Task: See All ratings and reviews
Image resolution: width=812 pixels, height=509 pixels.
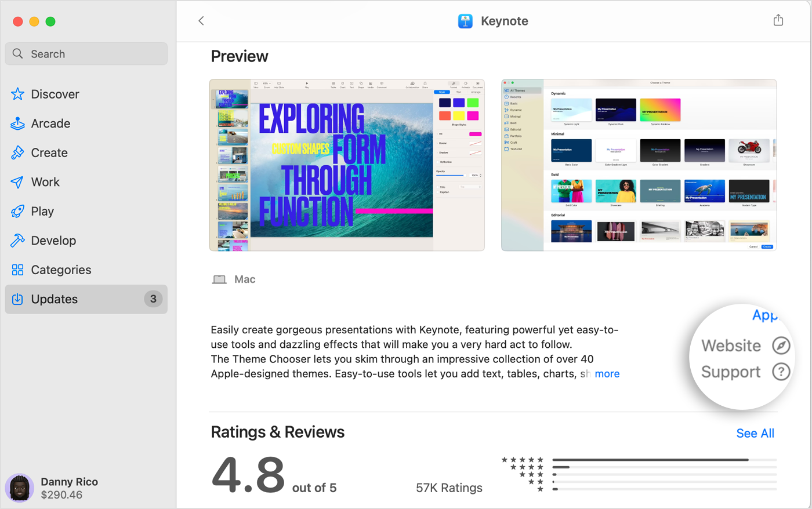Action: tap(755, 433)
